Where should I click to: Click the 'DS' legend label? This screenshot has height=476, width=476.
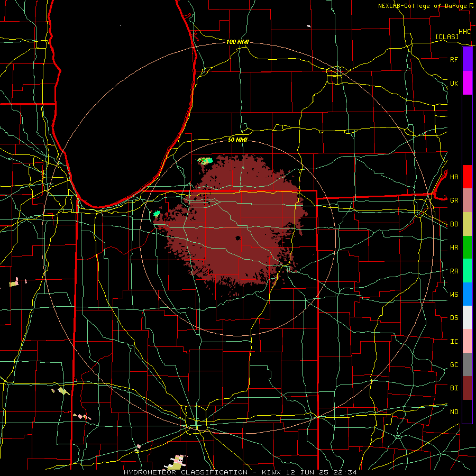(x=454, y=318)
